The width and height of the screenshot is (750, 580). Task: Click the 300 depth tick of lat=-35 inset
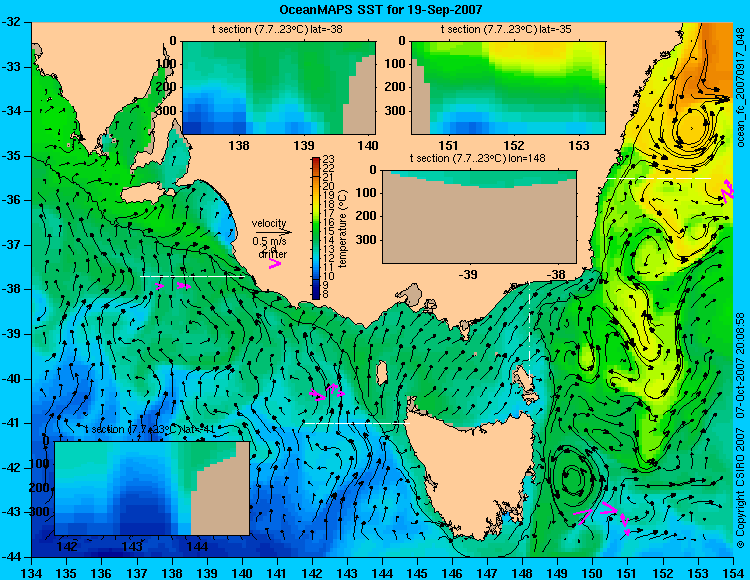point(395,111)
